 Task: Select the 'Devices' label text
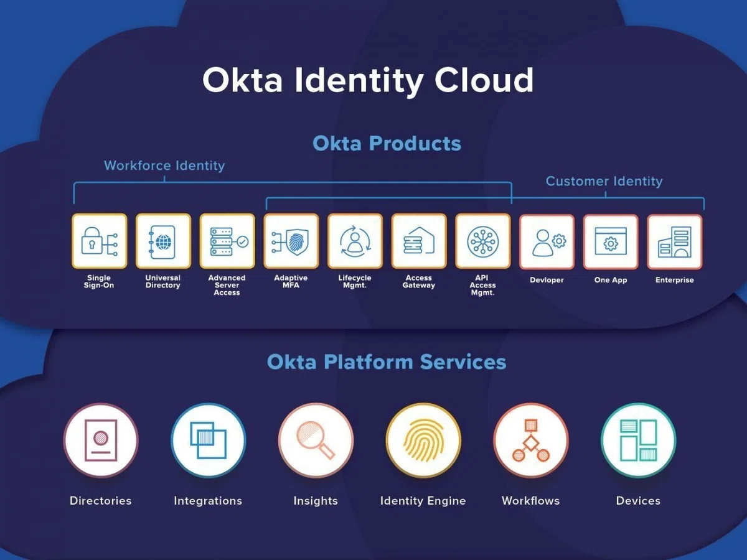638,501
